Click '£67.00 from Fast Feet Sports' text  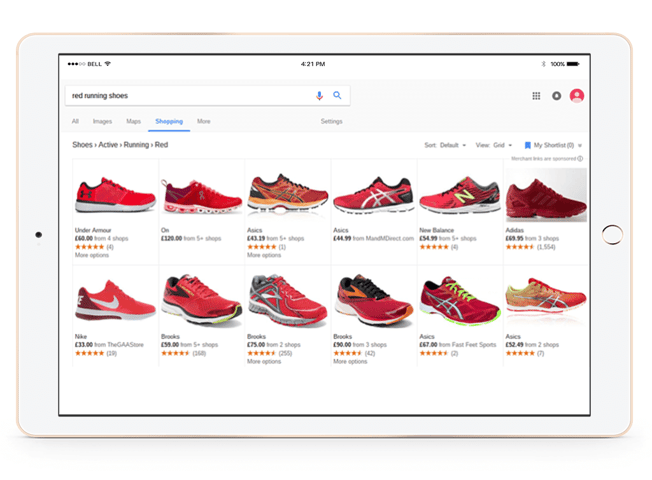click(x=457, y=345)
